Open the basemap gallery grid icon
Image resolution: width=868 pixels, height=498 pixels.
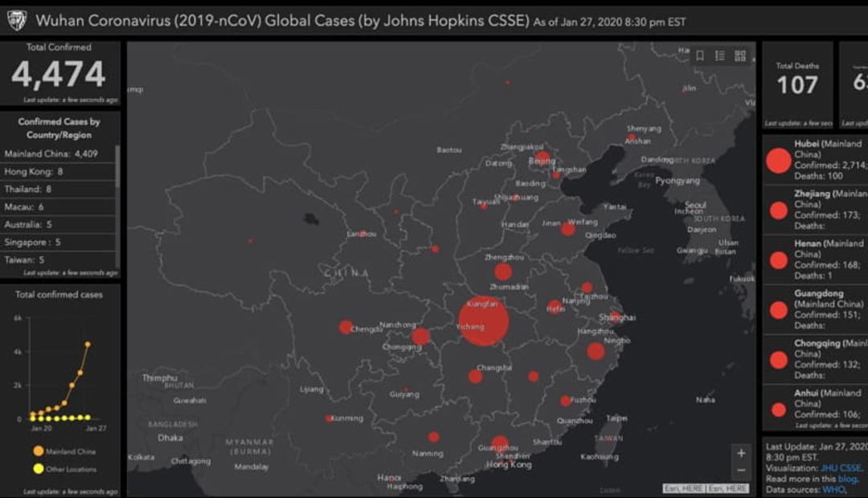[x=740, y=56]
